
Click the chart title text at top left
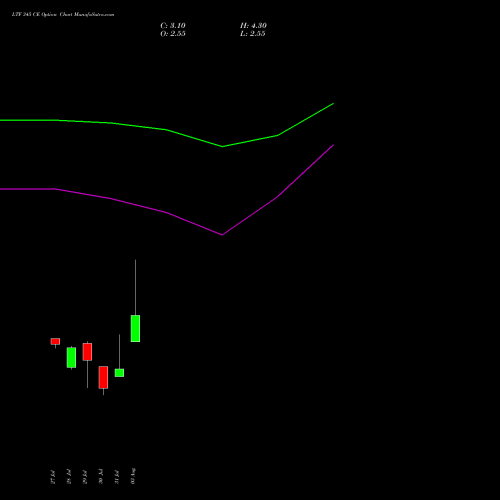pos(63,15)
